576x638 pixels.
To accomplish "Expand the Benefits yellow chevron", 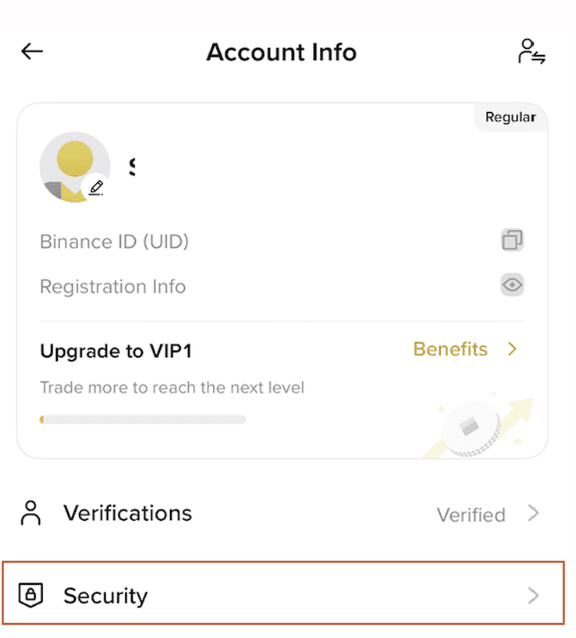I will point(513,349).
